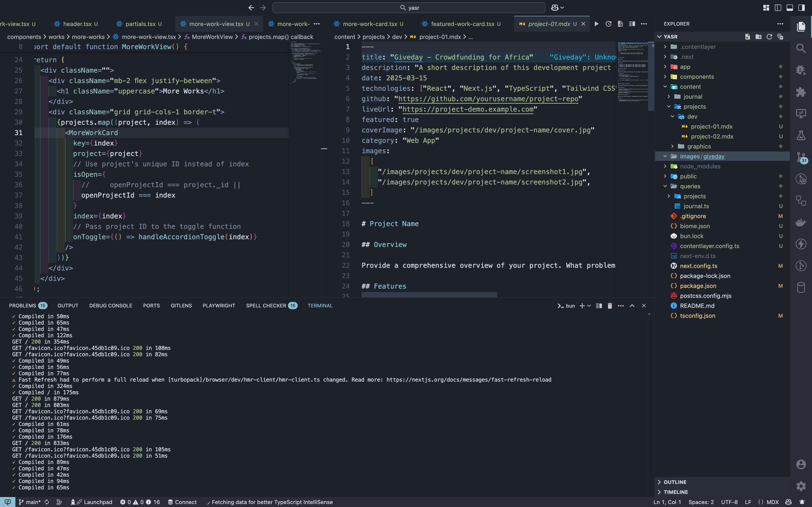Open the new terminal launch profile dropdown

589,306
